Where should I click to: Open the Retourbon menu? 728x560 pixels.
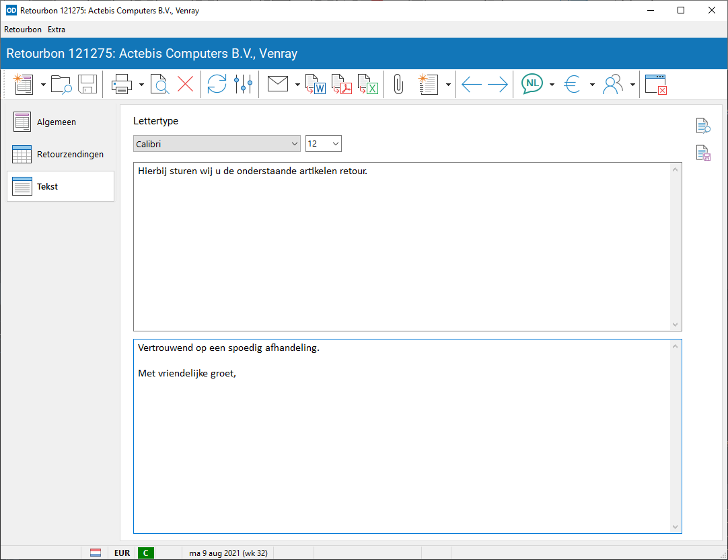click(x=23, y=29)
